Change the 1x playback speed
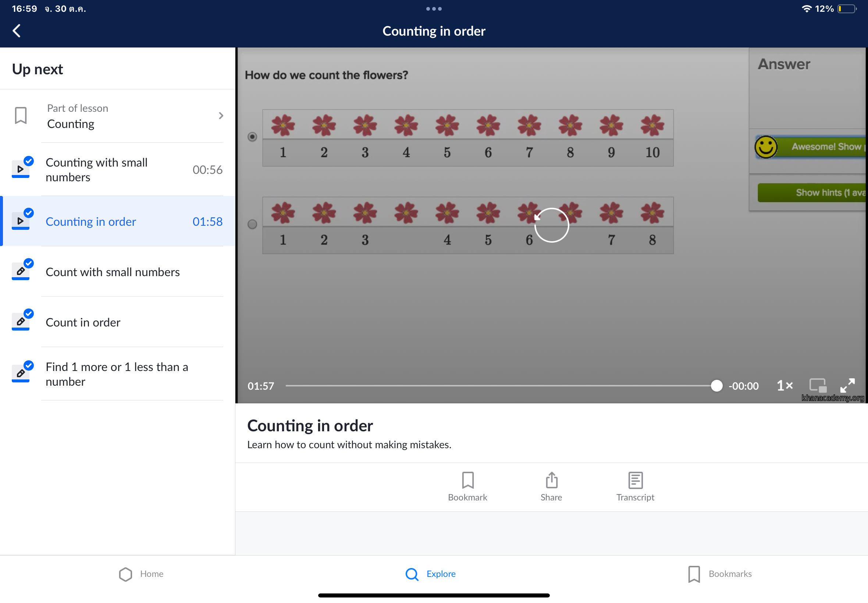The height and width of the screenshot is (603, 868). (x=785, y=385)
